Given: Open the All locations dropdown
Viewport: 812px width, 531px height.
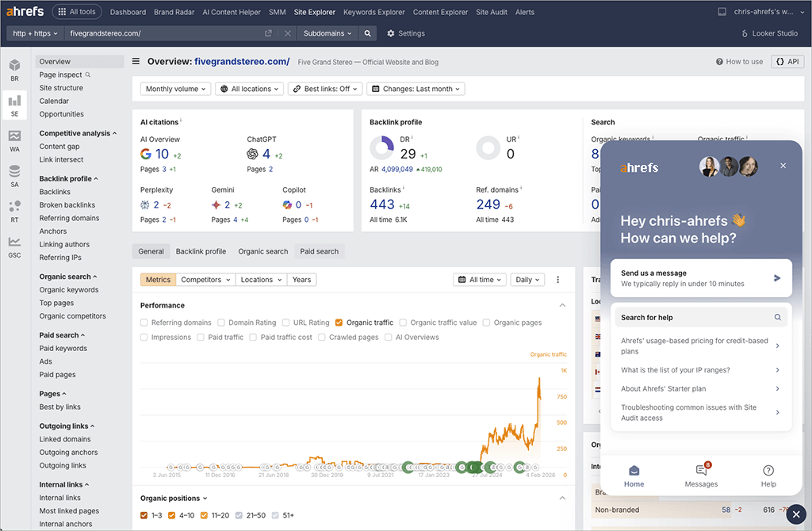Looking at the screenshot, I should [x=249, y=89].
